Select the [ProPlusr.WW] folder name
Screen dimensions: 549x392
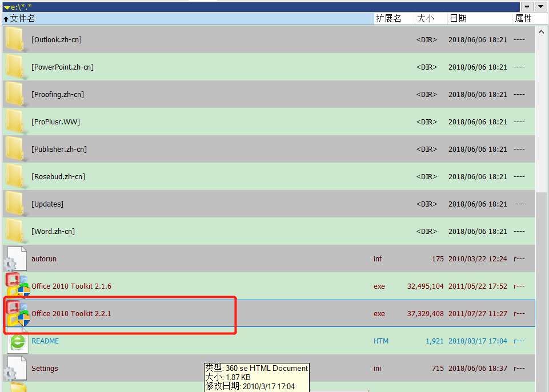pos(55,122)
